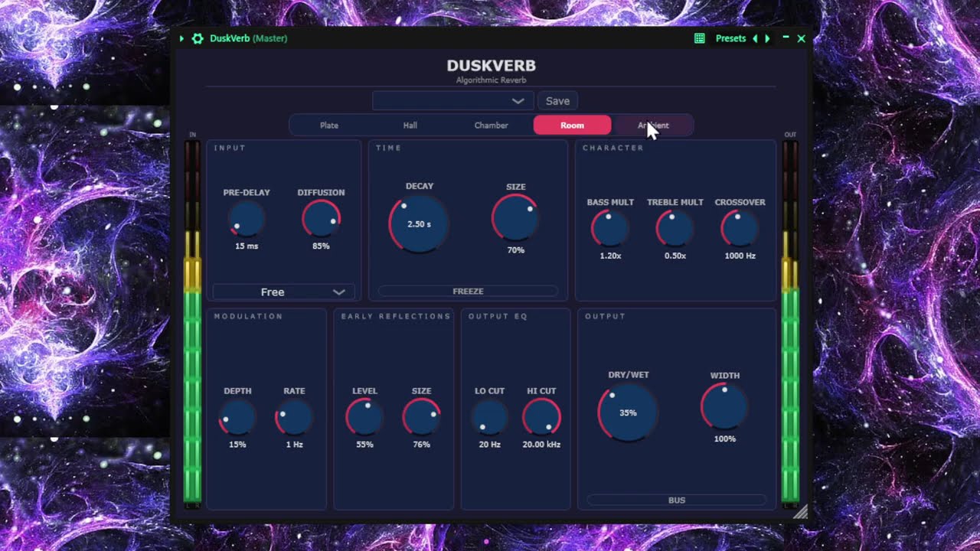The image size is (980, 551).
Task: Click the Width knob
Action: (x=724, y=406)
